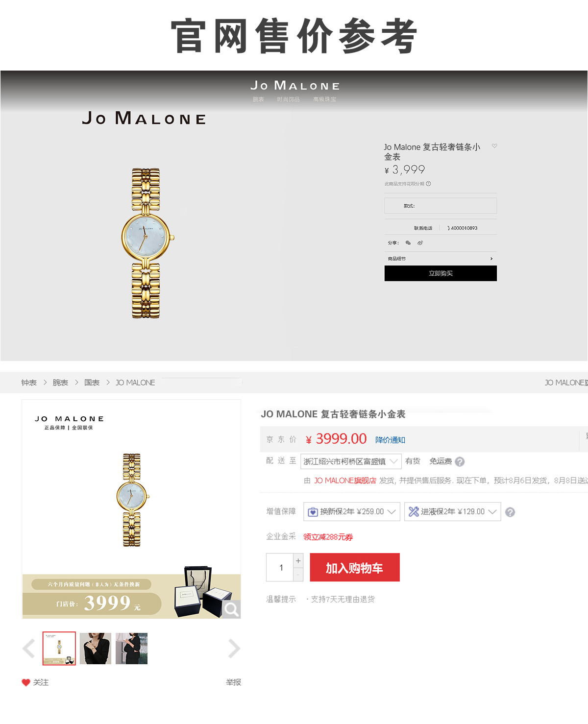
Task: Click the installment info question mark icon
Action: coord(428,184)
